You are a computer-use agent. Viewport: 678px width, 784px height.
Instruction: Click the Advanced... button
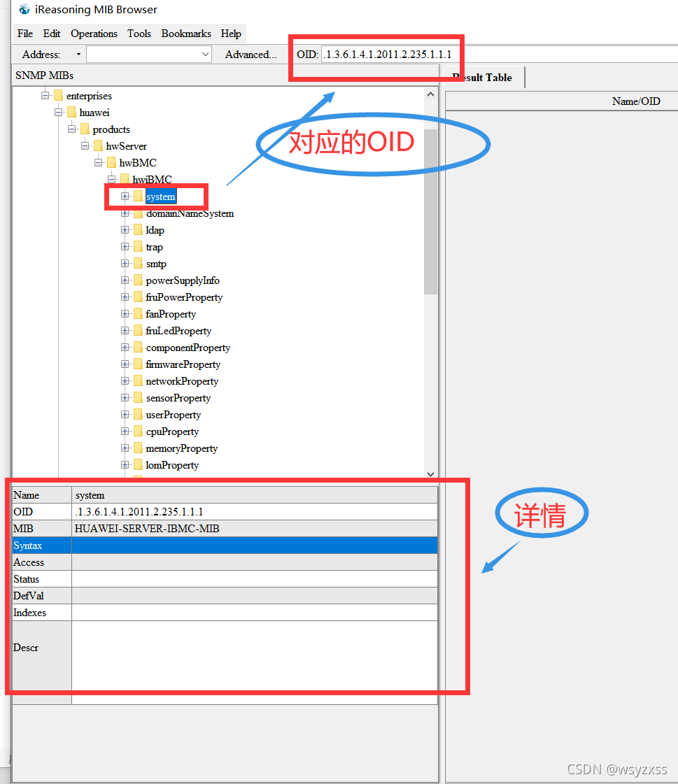(250, 54)
